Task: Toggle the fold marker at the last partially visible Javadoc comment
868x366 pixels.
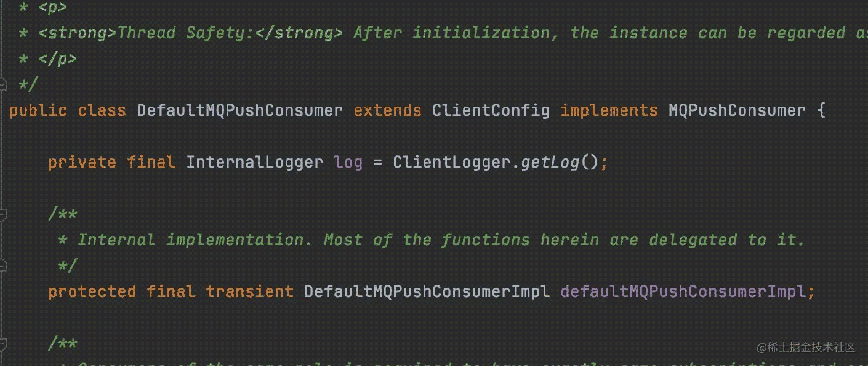Action: click(2, 343)
